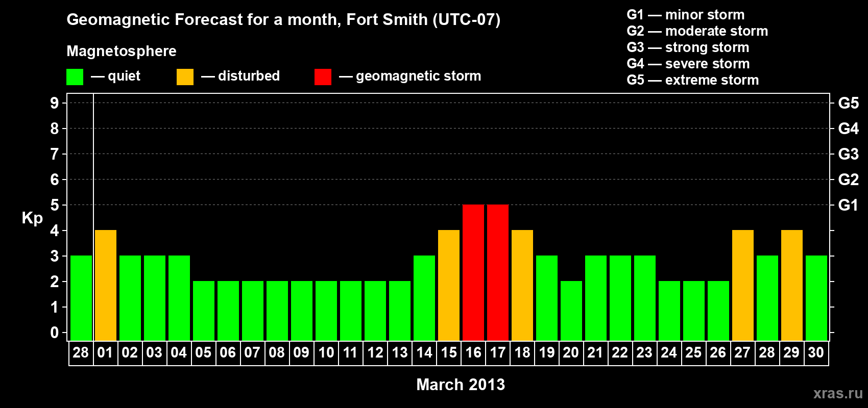
Task: Select the orange bar for day 29
Action: pos(792,285)
